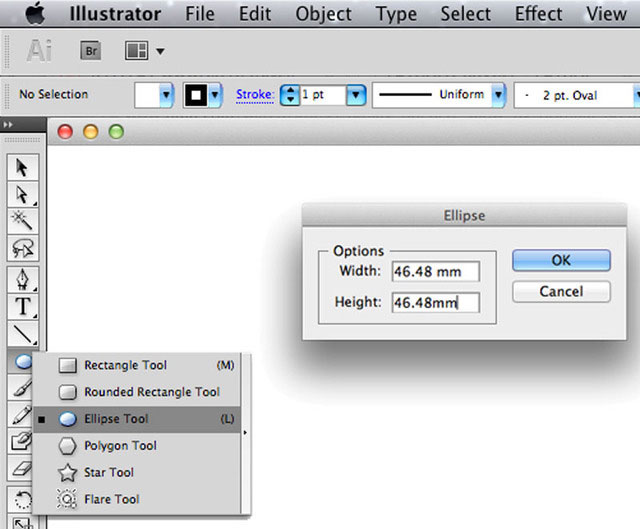
Task: Select the Pen tool
Action: (x=23, y=280)
